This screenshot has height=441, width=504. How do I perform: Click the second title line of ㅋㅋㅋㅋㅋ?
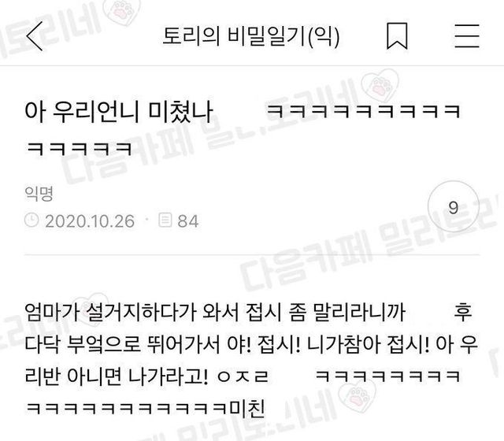pyautogui.click(x=79, y=149)
